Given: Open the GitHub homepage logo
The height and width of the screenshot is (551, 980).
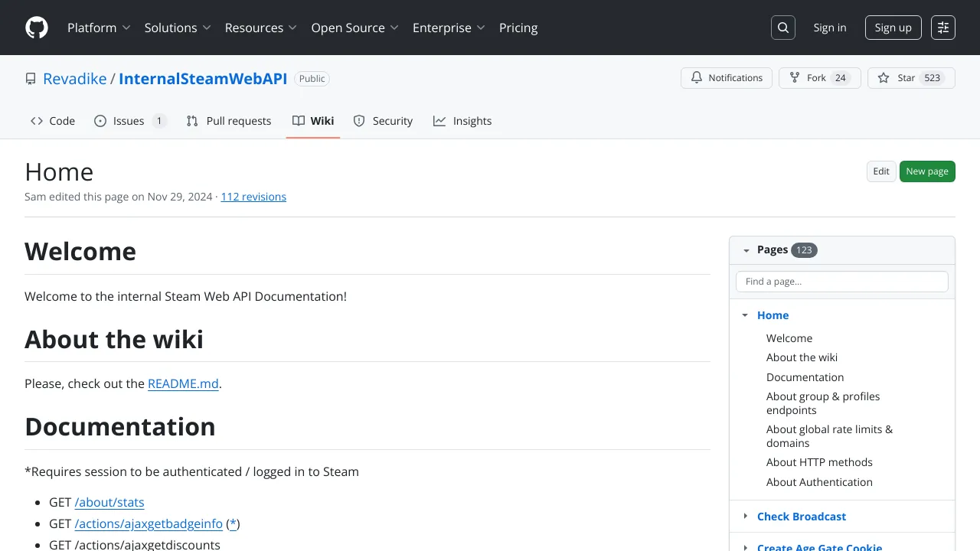Looking at the screenshot, I should point(37,28).
